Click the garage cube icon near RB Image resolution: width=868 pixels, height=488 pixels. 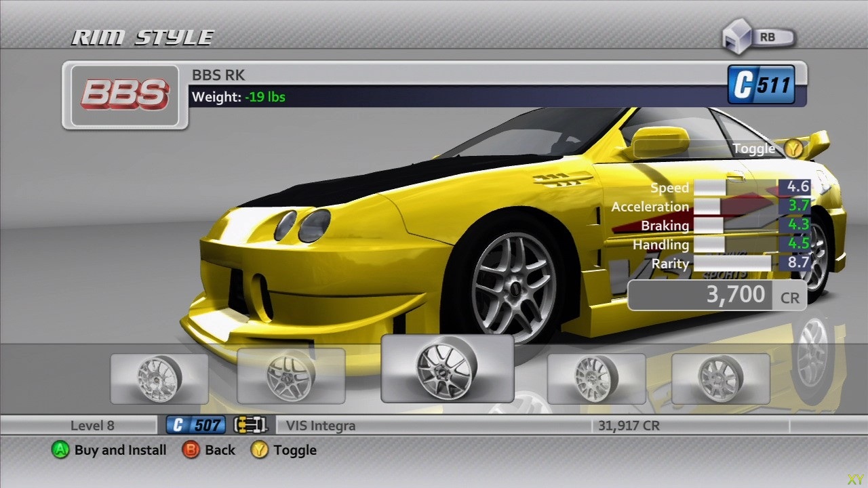click(736, 37)
